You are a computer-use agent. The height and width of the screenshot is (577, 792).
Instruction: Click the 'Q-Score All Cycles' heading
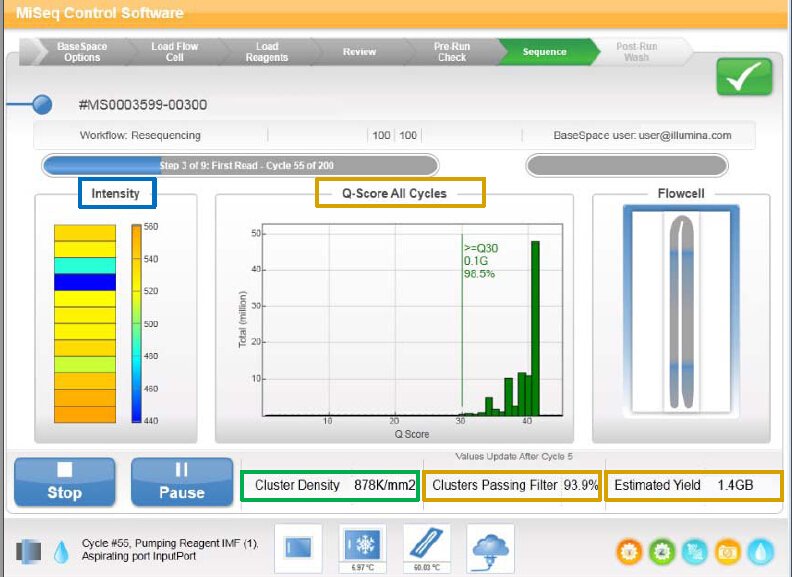click(x=394, y=194)
